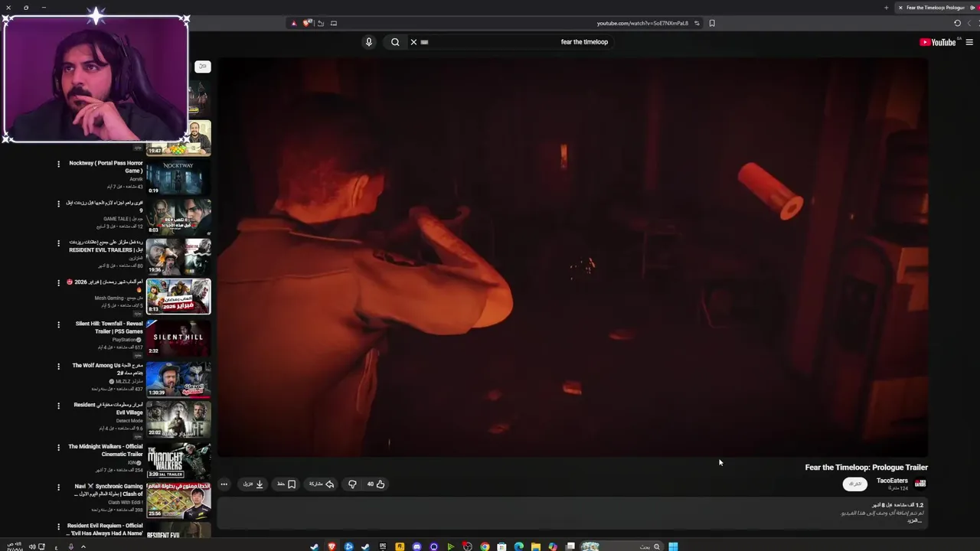Click on the video player to pause
This screenshot has width=980, height=551.
[572, 257]
